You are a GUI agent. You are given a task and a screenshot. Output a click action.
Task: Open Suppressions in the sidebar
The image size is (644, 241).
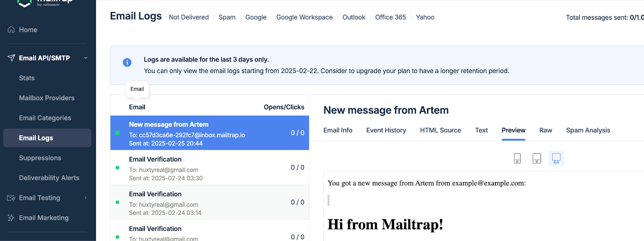(40, 158)
